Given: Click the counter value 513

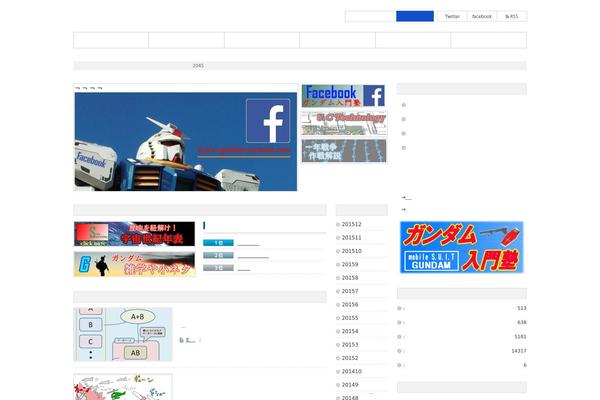Looking at the screenshot, I should pos(522,308).
